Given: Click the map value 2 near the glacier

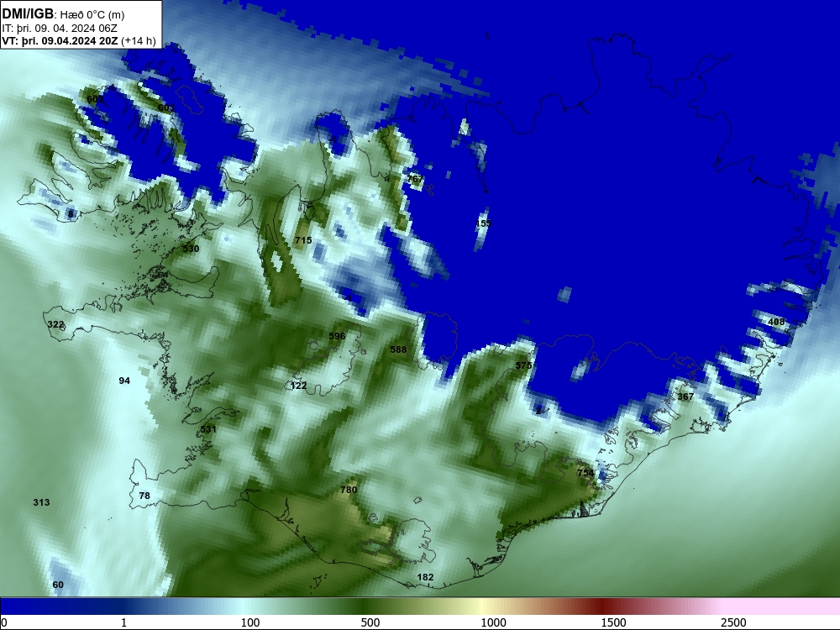Looking at the screenshot, I should pos(539,411).
